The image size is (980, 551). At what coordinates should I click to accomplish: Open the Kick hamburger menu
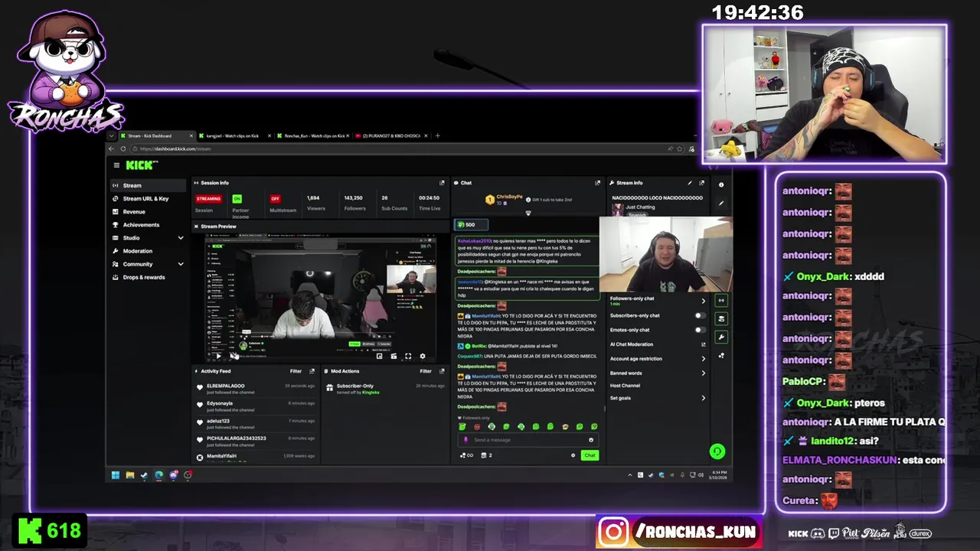116,165
